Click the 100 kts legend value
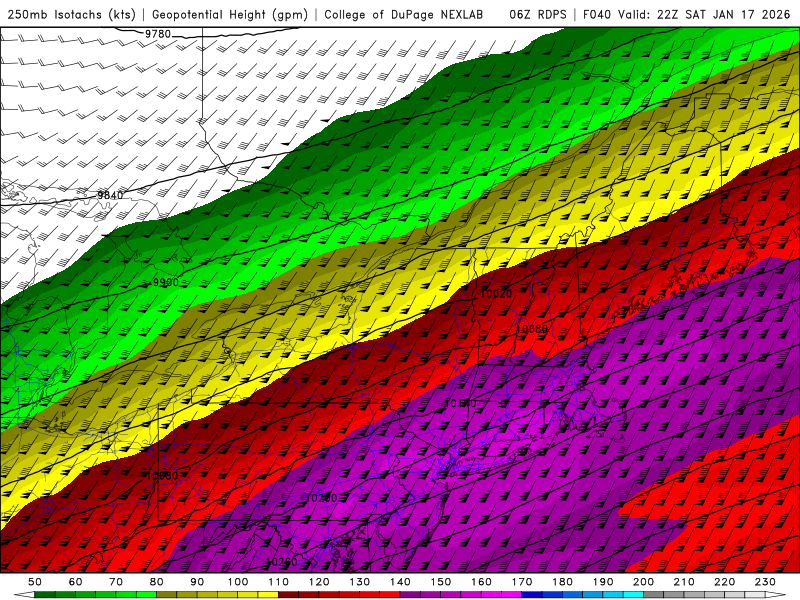800x600 pixels. 238,582
